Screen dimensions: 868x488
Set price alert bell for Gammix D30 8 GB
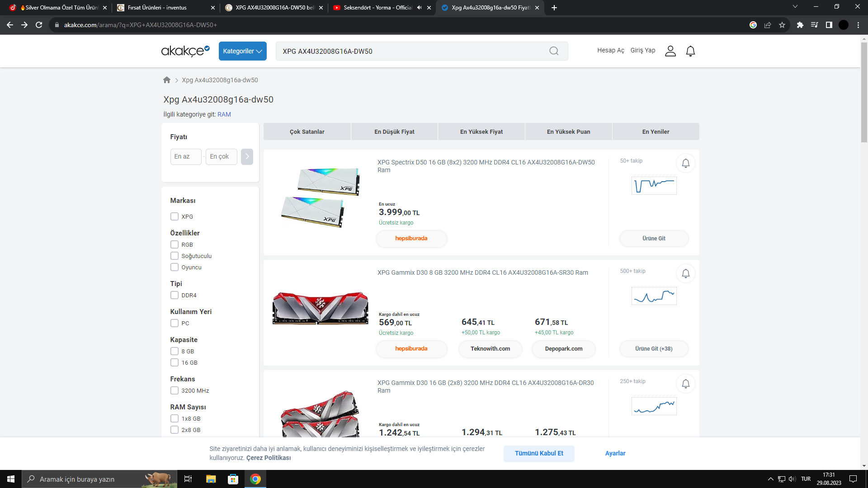pyautogui.click(x=685, y=273)
